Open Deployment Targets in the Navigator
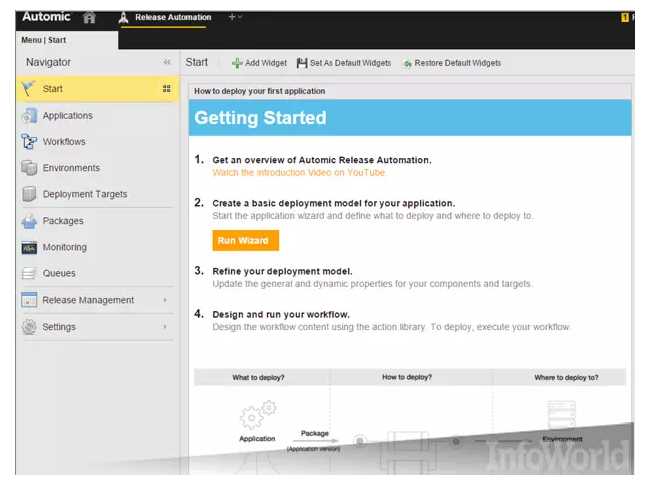This screenshot has width=653, height=486. [85, 194]
